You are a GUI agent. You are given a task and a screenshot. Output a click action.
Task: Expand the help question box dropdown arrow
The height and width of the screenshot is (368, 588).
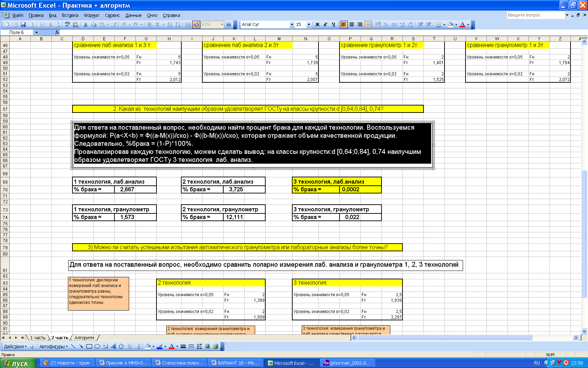[567, 15]
